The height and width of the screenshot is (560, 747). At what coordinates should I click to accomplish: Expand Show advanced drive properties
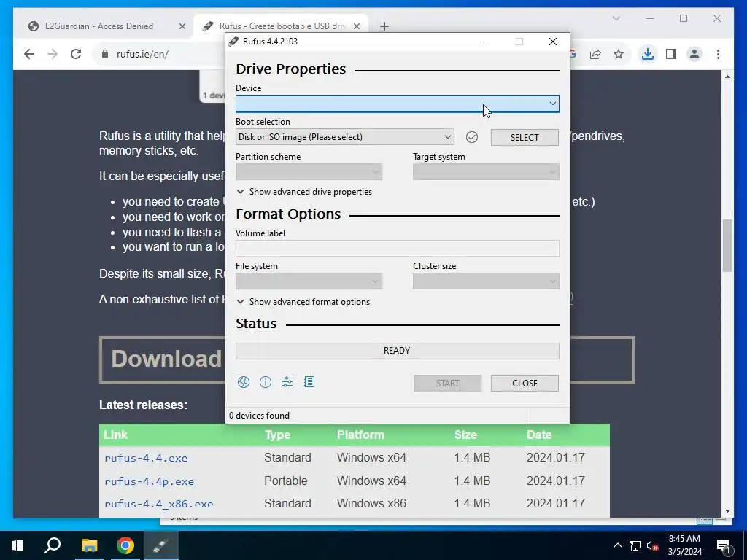(304, 192)
